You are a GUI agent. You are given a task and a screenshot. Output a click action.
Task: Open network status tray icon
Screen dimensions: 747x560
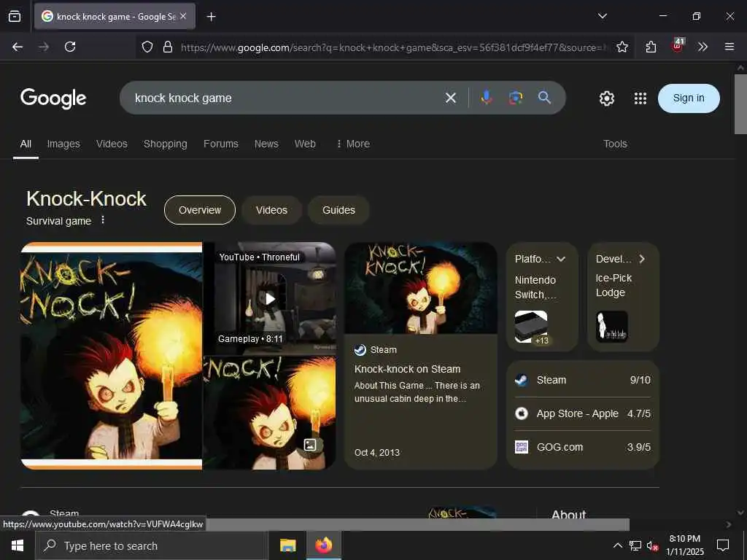click(635, 545)
